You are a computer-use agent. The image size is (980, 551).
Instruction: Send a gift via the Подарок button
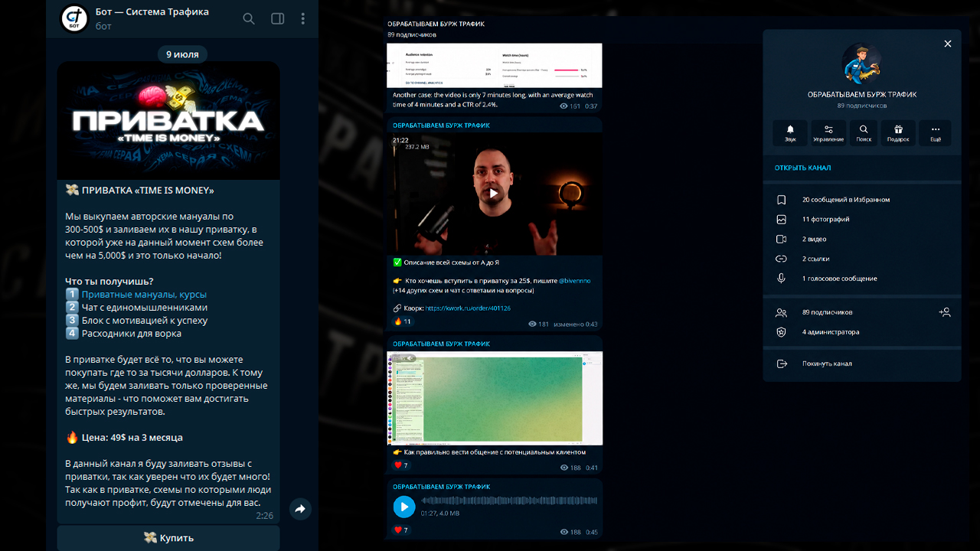[898, 132]
